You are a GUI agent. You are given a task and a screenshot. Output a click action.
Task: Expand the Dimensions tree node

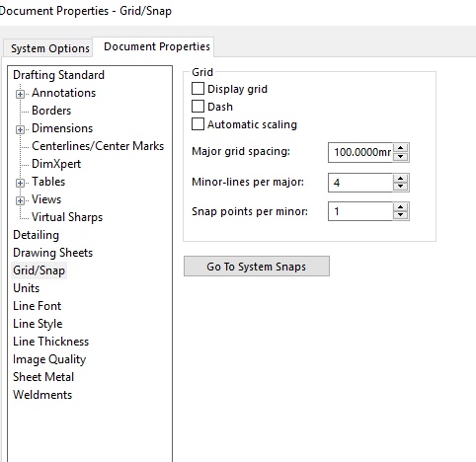20,129
